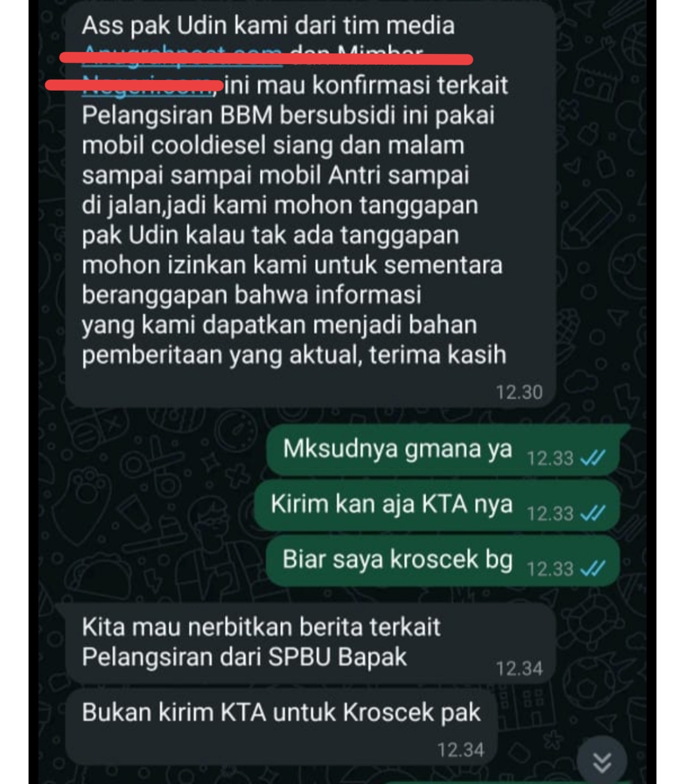The height and width of the screenshot is (784, 685).
Task: Tap read receipt ticks on "Mksudnya gmana ya"
Action: (x=593, y=458)
